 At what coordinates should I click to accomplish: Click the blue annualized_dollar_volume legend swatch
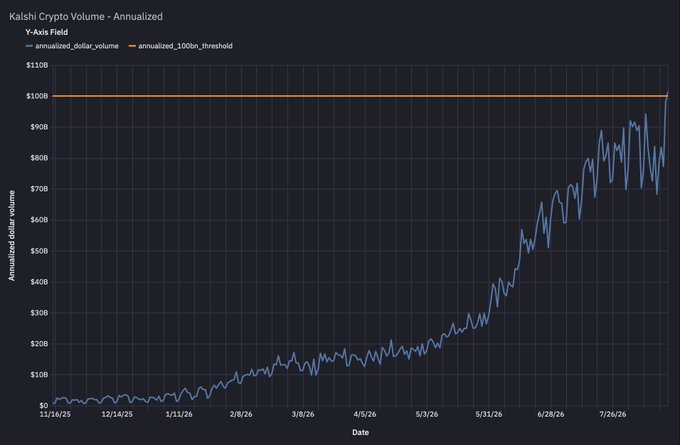pos(29,46)
